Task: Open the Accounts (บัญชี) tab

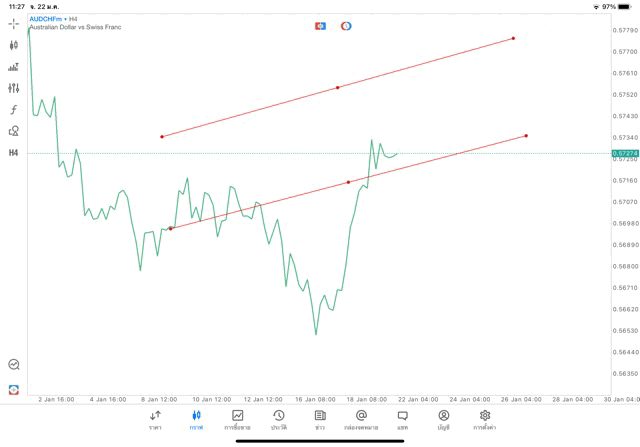Action: coord(443,420)
